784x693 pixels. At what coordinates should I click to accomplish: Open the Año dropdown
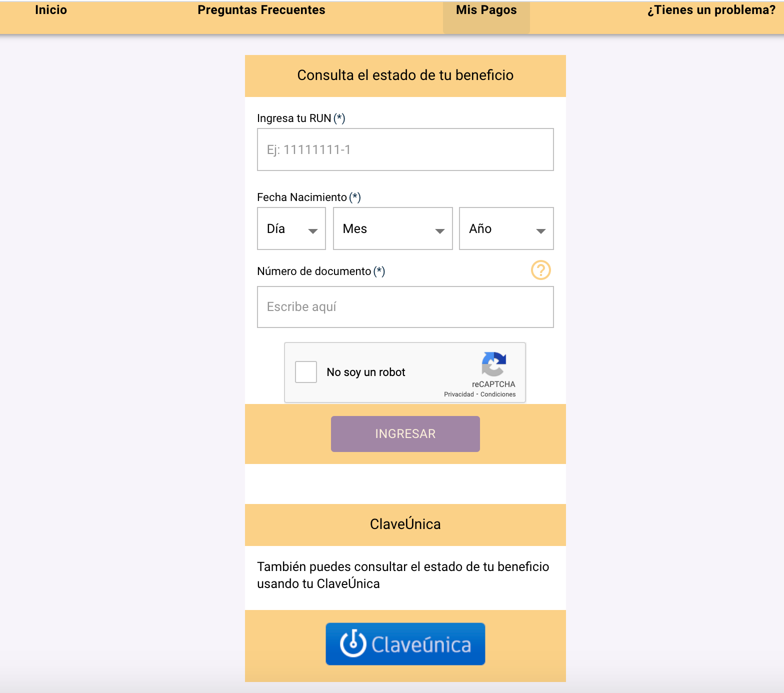tap(506, 228)
